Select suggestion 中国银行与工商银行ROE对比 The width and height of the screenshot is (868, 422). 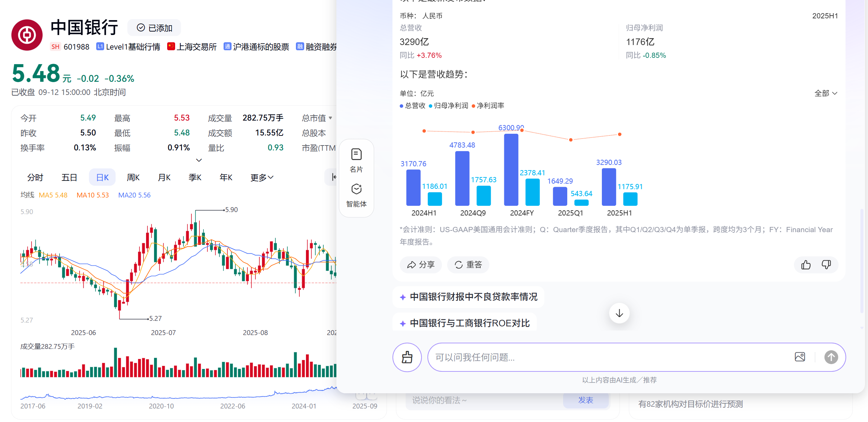464,323
